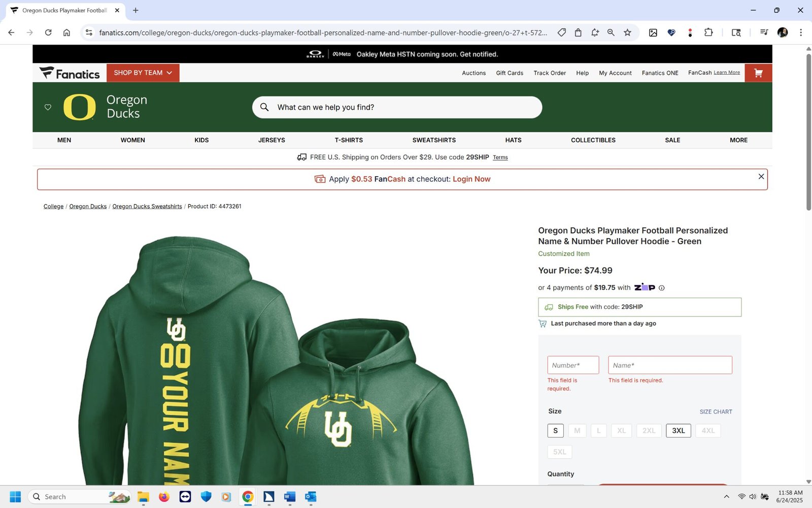
Task: Favorite Oregon Ducks with the heart icon
Action: 48,107
